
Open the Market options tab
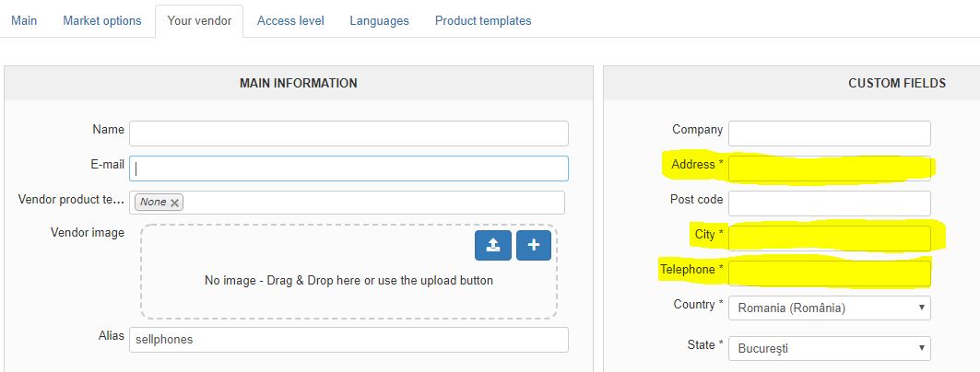102,20
